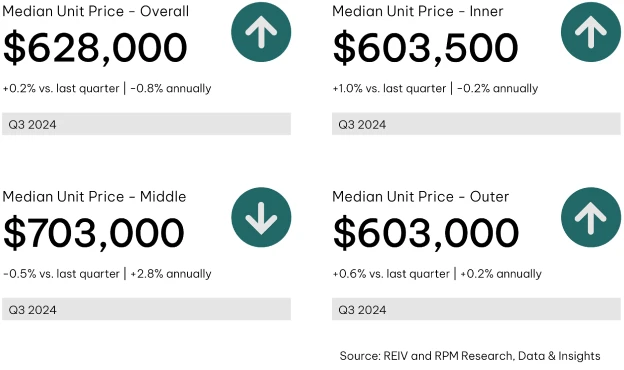
Task: Click the Median Unit Price – Inner heading
Action: [x=418, y=11]
